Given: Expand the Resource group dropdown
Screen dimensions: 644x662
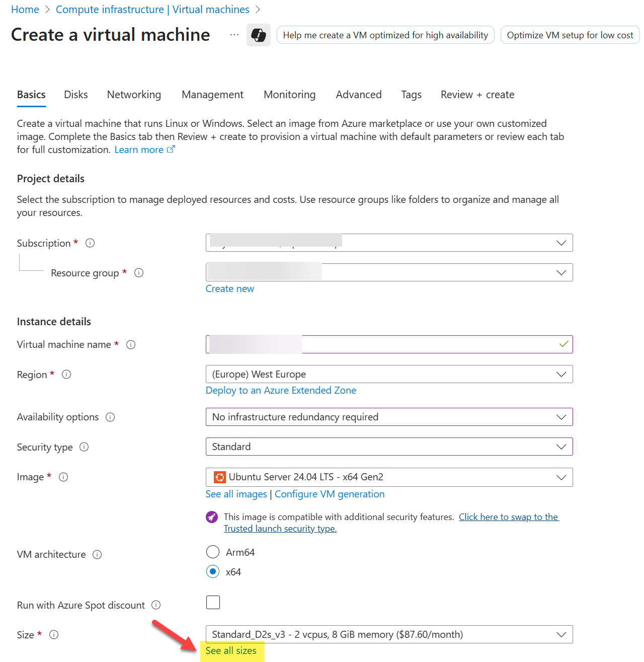Looking at the screenshot, I should (389, 272).
